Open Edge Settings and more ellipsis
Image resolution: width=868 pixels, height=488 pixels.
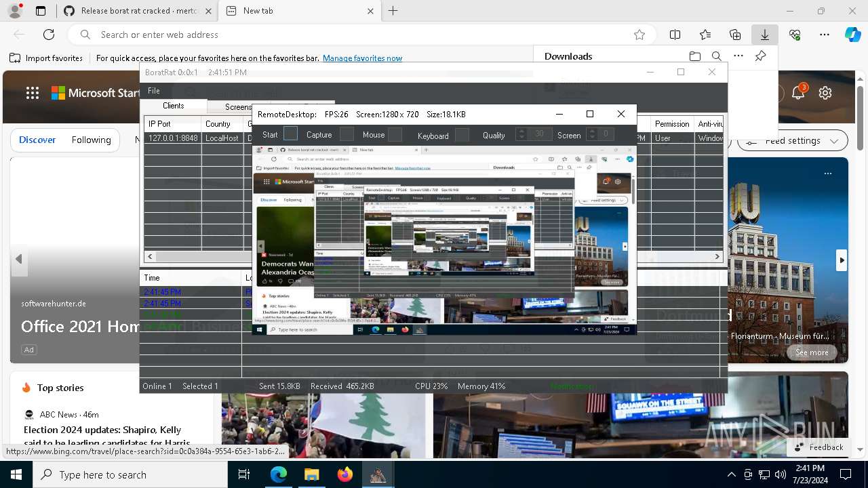coord(825,35)
